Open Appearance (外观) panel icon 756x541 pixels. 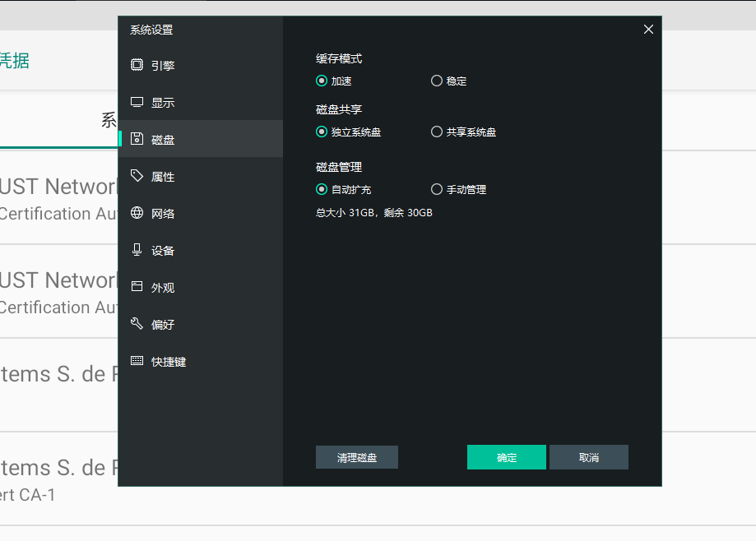pyautogui.click(x=136, y=286)
